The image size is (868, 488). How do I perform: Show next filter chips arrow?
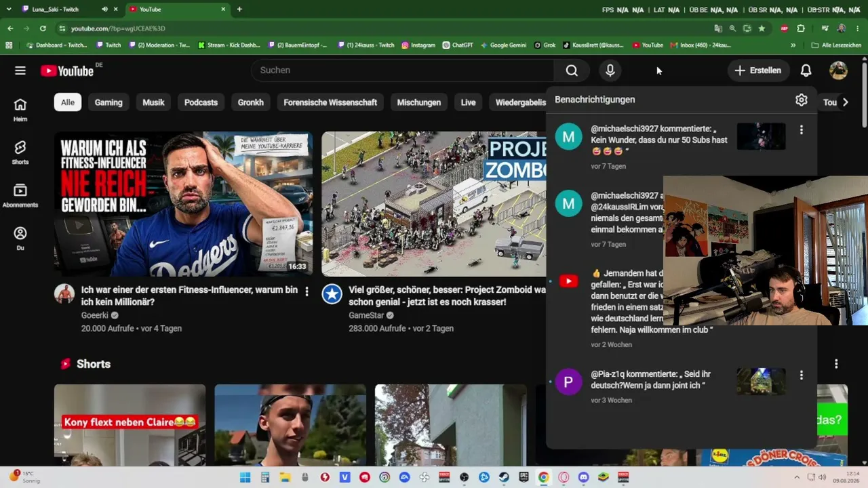pyautogui.click(x=845, y=102)
